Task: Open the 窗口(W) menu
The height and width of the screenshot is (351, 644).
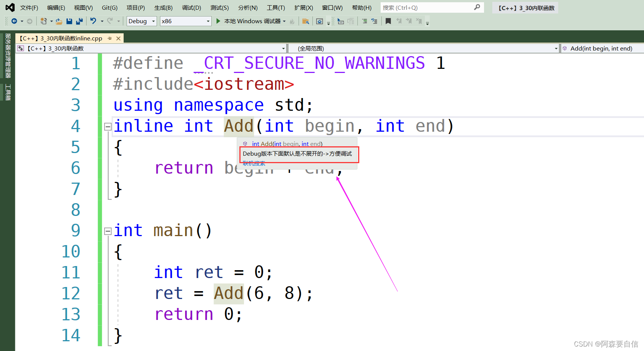Action: [332, 7]
